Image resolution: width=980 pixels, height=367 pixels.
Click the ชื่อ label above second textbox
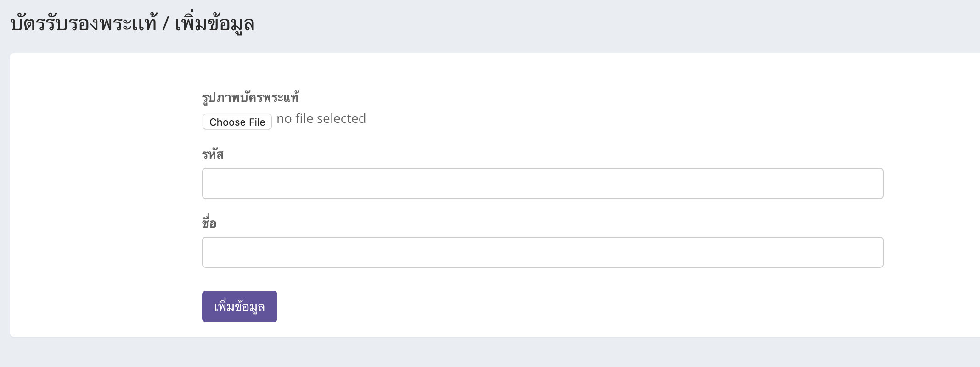click(x=209, y=223)
